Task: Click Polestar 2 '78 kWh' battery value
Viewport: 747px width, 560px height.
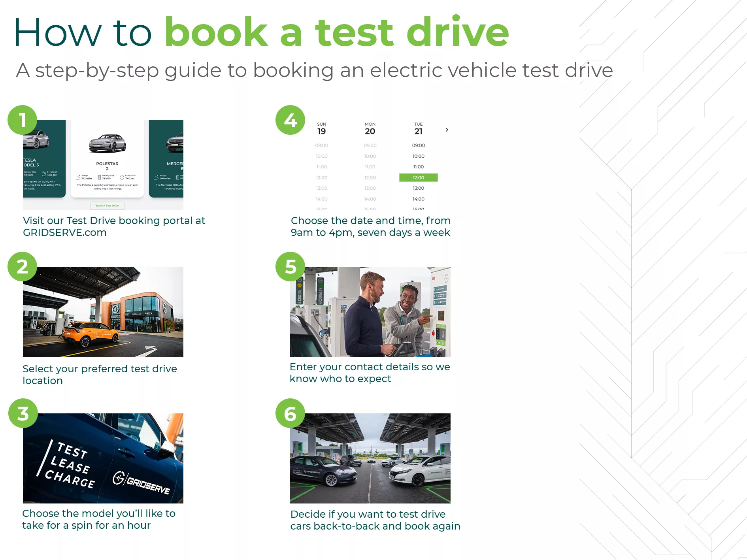Action: coord(107,178)
